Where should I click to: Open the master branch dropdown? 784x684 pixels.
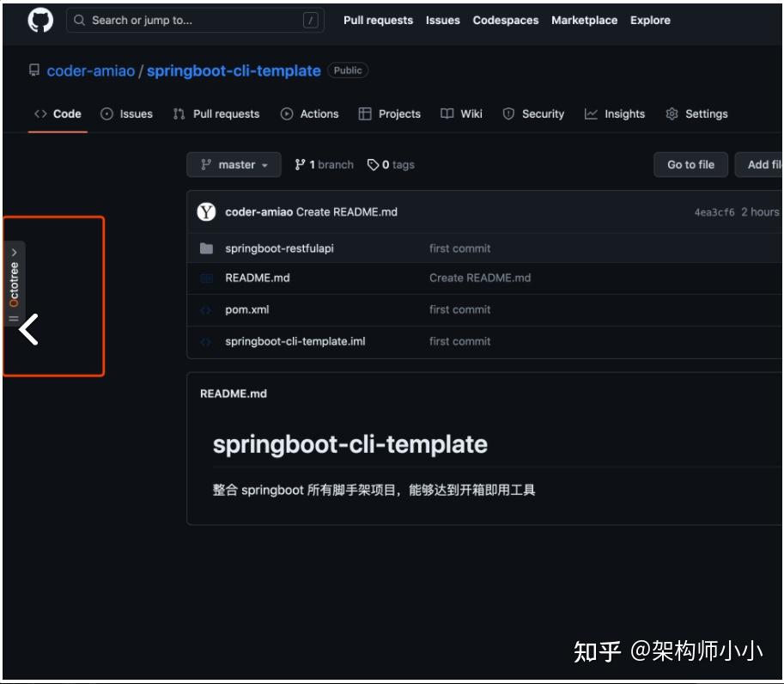coord(234,164)
